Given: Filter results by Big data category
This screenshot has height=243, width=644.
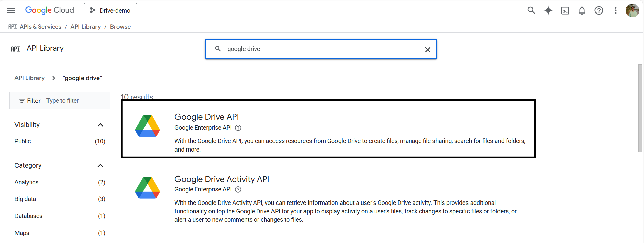Looking at the screenshot, I should (x=25, y=199).
